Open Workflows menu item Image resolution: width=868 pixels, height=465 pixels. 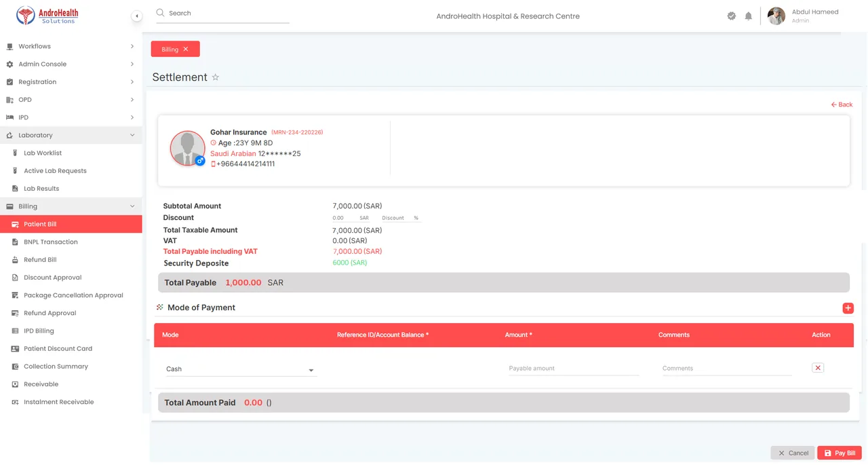[x=71, y=46]
